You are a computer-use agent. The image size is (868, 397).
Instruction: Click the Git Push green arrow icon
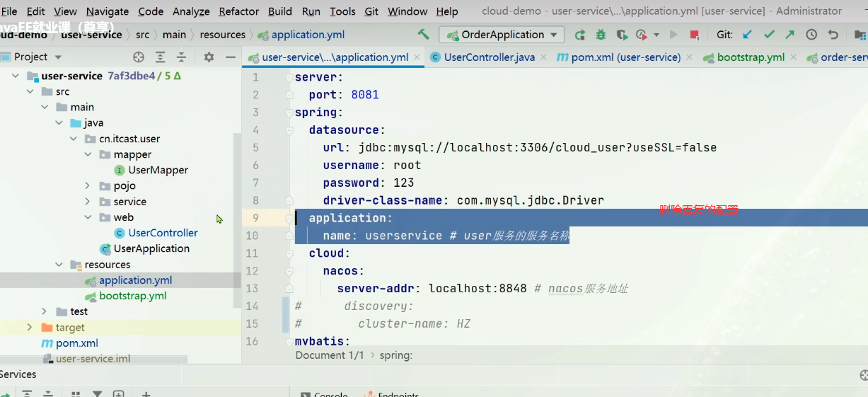(x=789, y=35)
